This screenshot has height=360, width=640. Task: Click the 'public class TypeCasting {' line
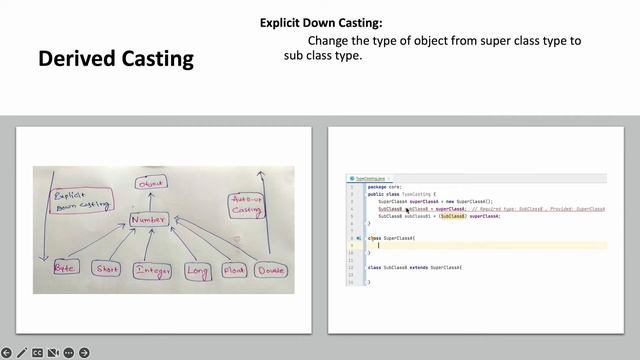pyautogui.click(x=402, y=194)
